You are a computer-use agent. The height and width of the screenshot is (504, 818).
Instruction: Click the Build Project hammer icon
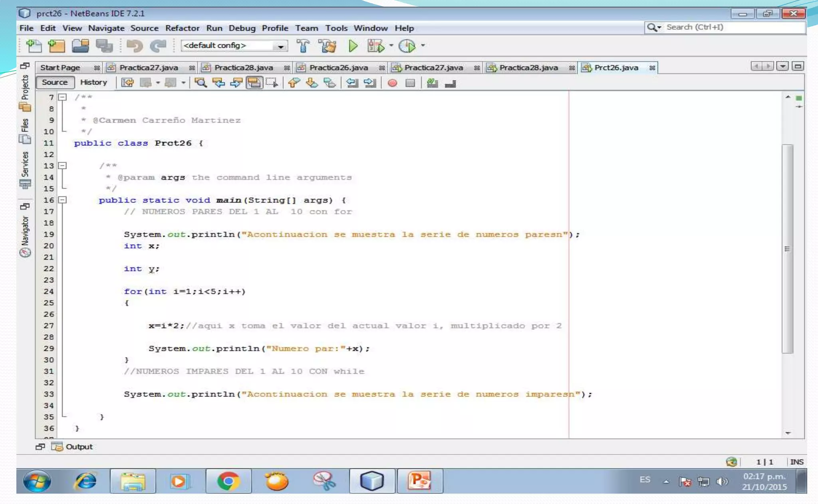coord(303,46)
